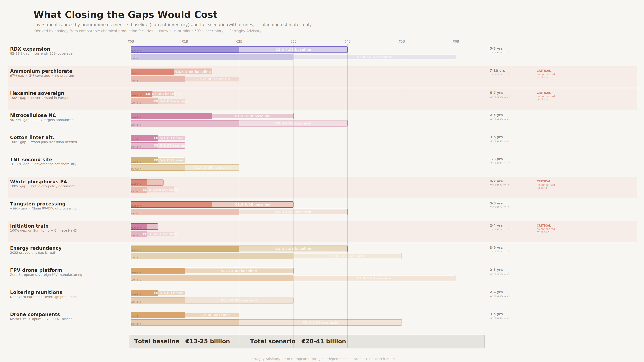Select the Ammonium perchlorate row title

[x=41, y=71]
